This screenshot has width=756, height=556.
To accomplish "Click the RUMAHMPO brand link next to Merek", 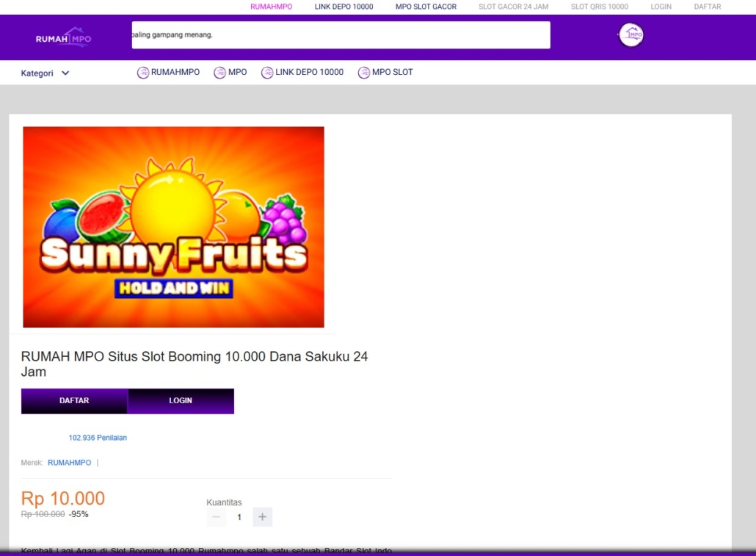I will coord(70,463).
